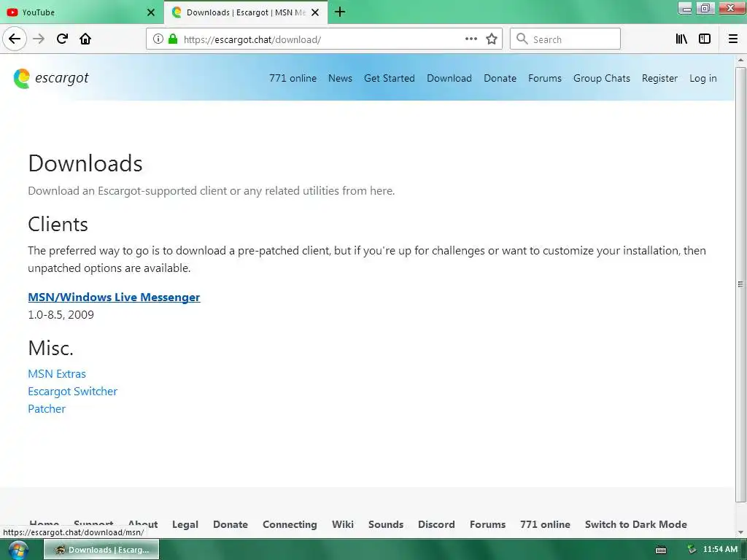Image resolution: width=747 pixels, height=560 pixels.
Task: Open the browser home page icon
Action: click(85, 39)
